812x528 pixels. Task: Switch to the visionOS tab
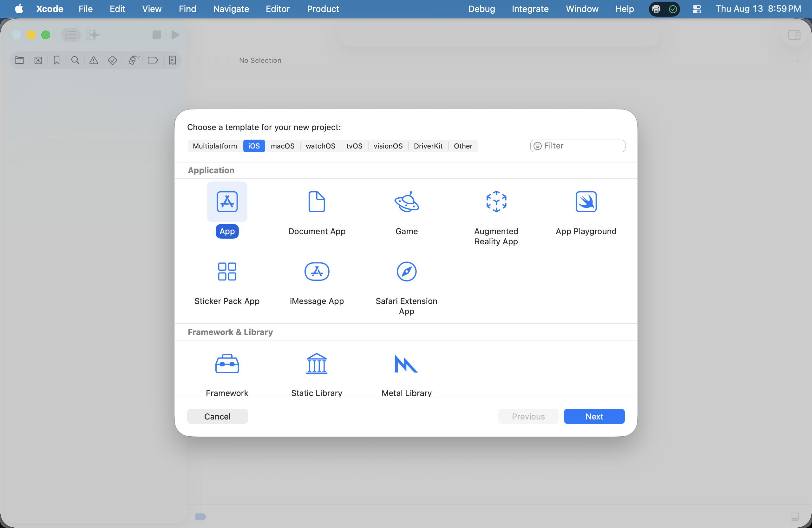coord(388,146)
